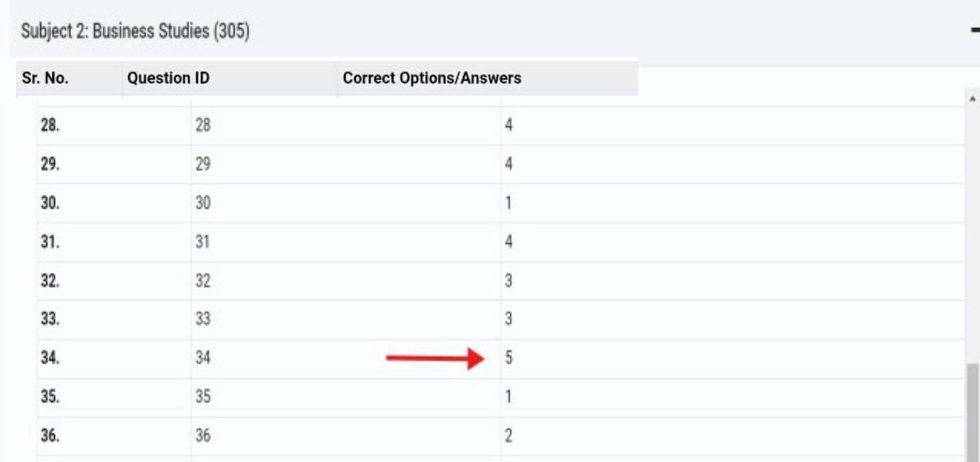Screen dimensions: 980x462
Task: Select serial number 35. row label
Action: 50,397
